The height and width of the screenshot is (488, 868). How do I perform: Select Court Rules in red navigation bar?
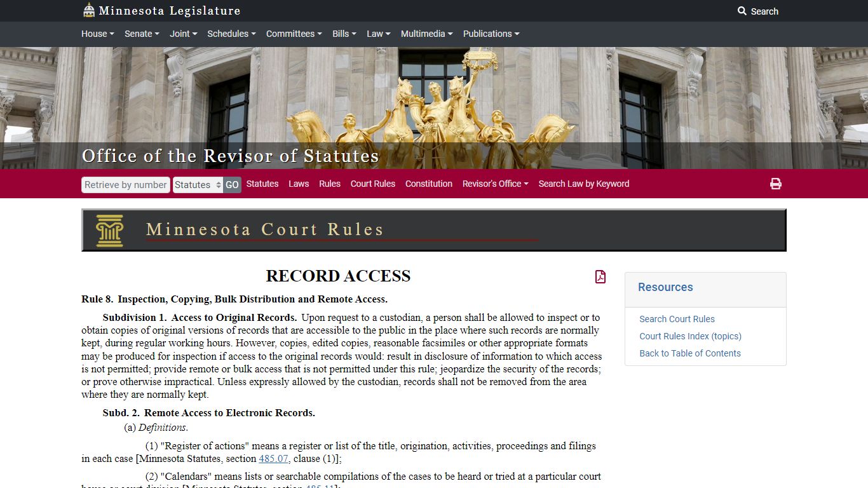click(373, 184)
